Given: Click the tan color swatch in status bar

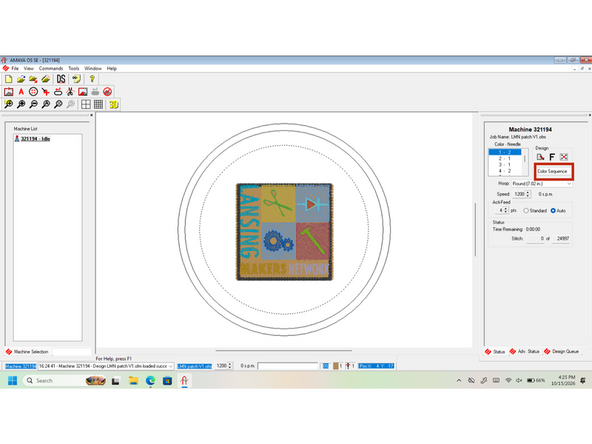Looking at the screenshot, I should 336,366.
